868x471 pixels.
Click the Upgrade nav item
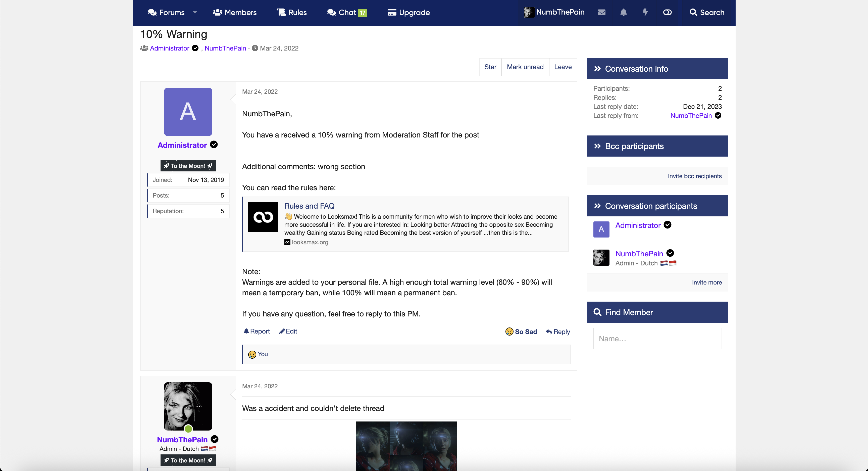(x=409, y=13)
